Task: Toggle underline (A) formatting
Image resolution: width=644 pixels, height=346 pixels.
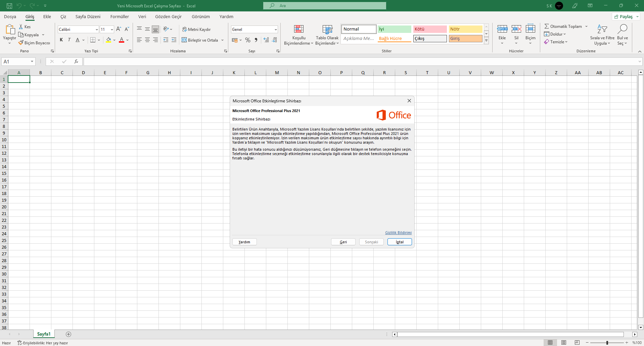Action: coord(78,40)
